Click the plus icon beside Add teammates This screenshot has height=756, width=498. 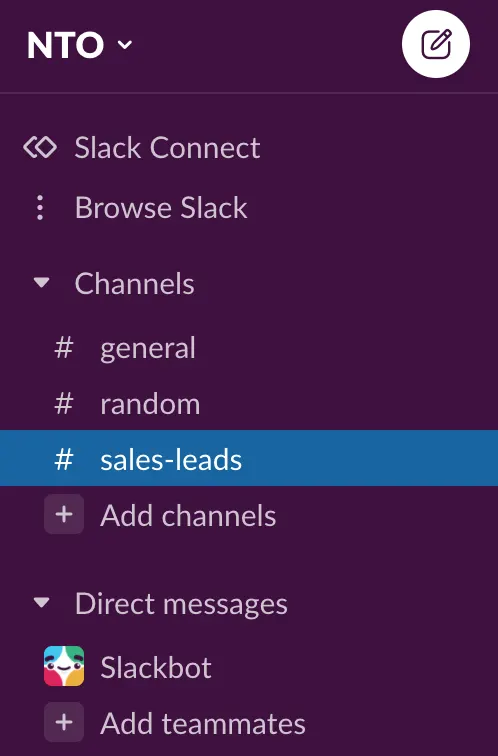point(64,722)
